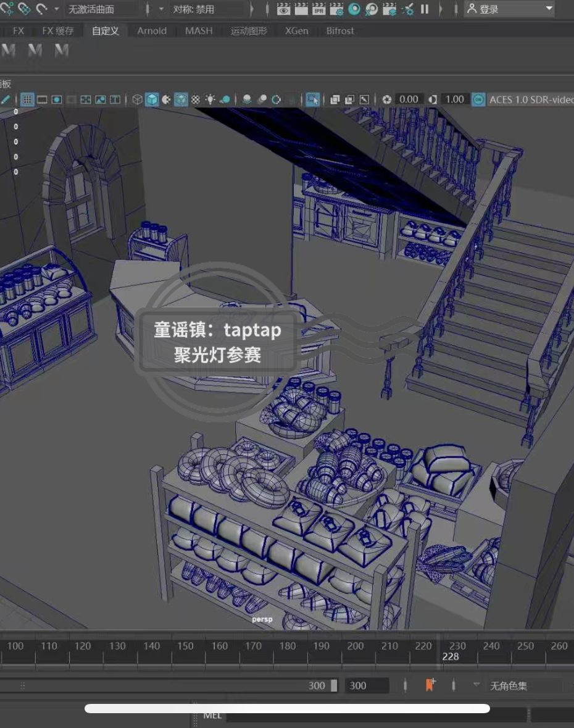Image resolution: width=574 pixels, height=728 pixels.
Task: Open the Hypershade sphere icon
Action: (354, 9)
